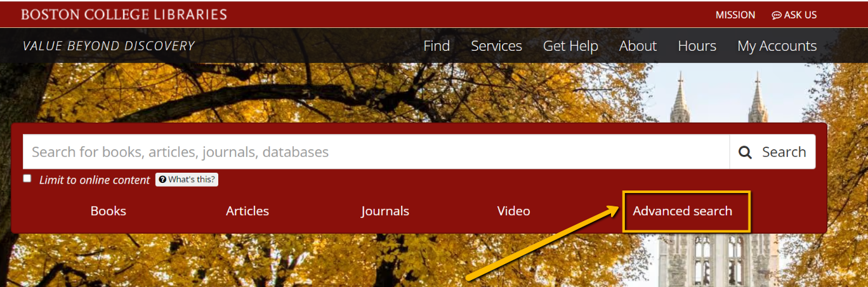Select the Video search tab

pyautogui.click(x=513, y=211)
